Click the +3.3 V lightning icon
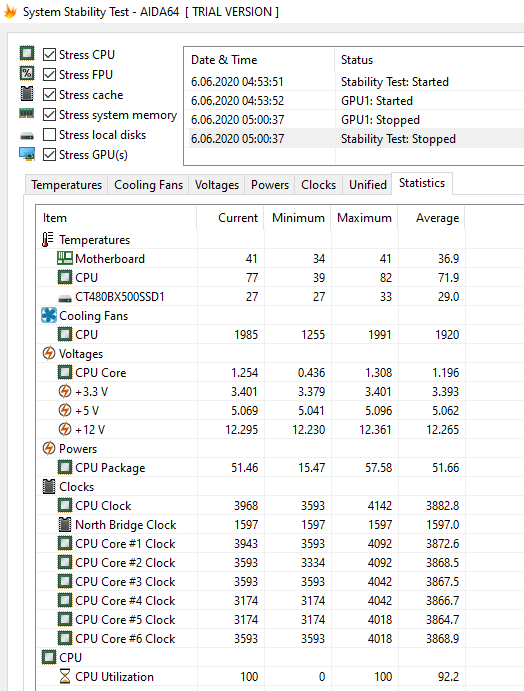 (65, 391)
